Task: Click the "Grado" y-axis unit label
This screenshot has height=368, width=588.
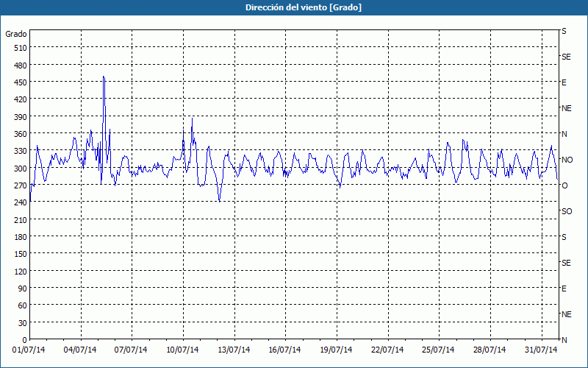Action: coord(16,34)
